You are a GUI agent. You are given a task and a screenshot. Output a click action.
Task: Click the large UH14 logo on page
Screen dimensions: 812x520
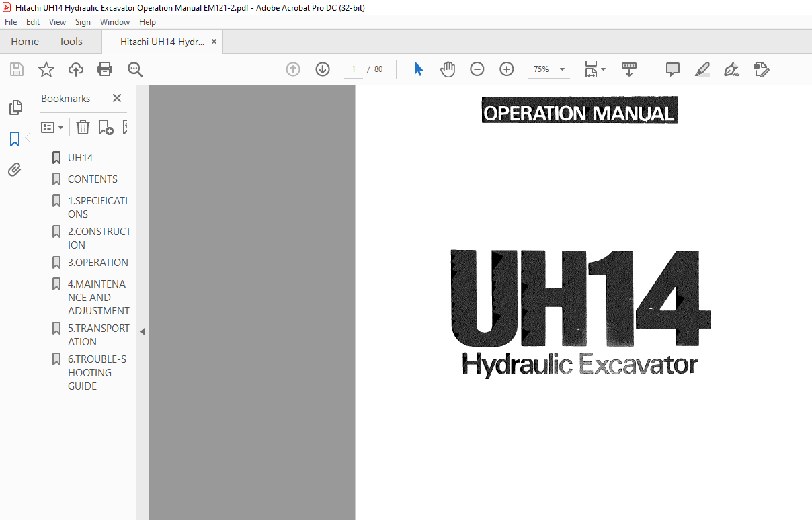click(580, 298)
